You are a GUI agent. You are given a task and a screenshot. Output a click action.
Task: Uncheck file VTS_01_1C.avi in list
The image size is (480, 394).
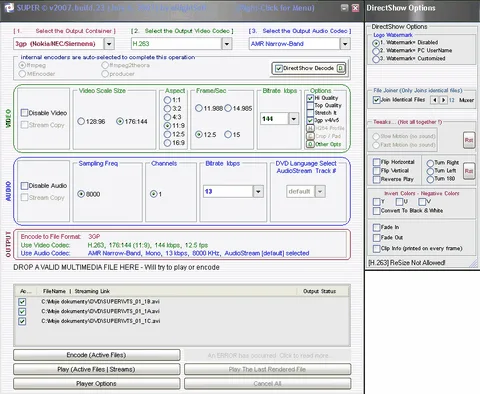[x=22, y=321]
